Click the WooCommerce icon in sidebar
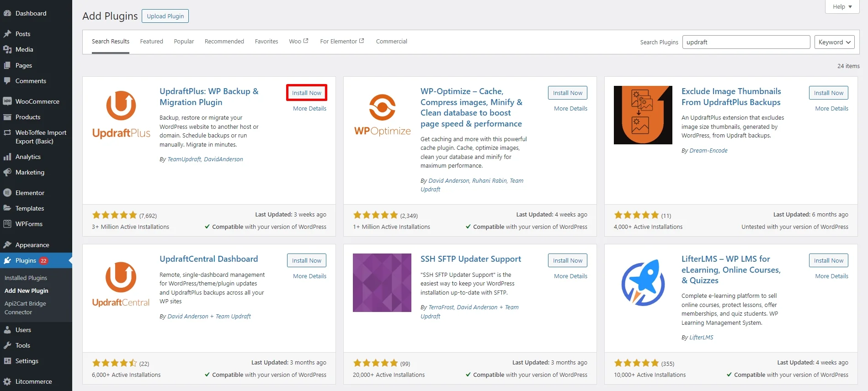The width and height of the screenshot is (868, 391). tap(7, 101)
